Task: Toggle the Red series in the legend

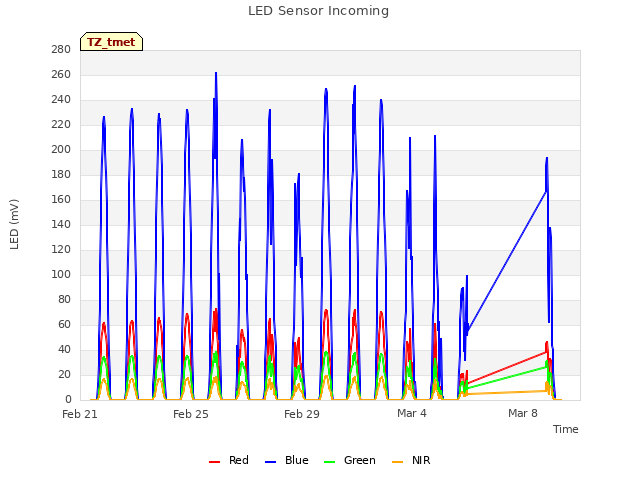Action: (229, 460)
